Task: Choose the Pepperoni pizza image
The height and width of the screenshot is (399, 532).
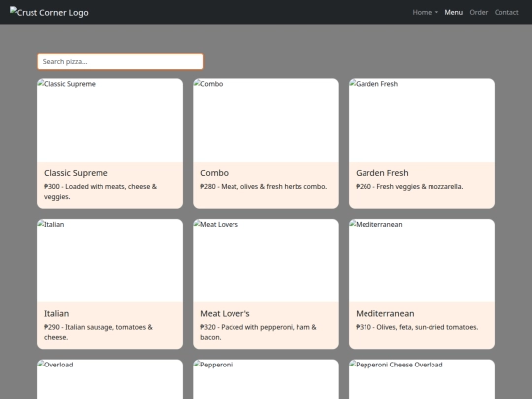Action: point(266,379)
